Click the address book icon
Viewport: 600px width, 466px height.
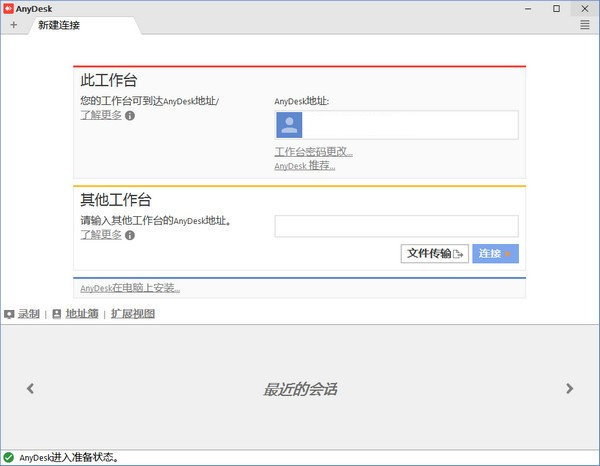coord(57,314)
